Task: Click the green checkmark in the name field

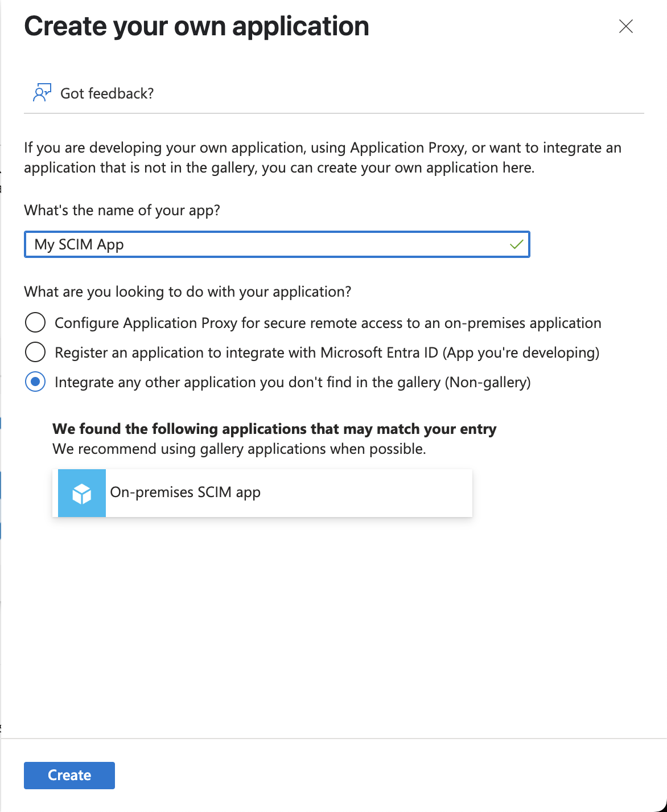Action: click(x=515, y=244)
